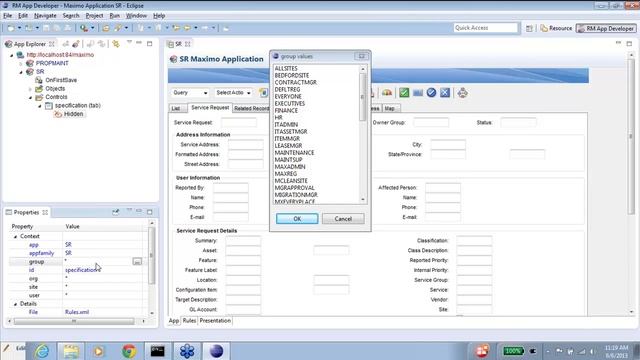Click the gauge dashboard icon in SR toolbar

(x=387, y=93)
